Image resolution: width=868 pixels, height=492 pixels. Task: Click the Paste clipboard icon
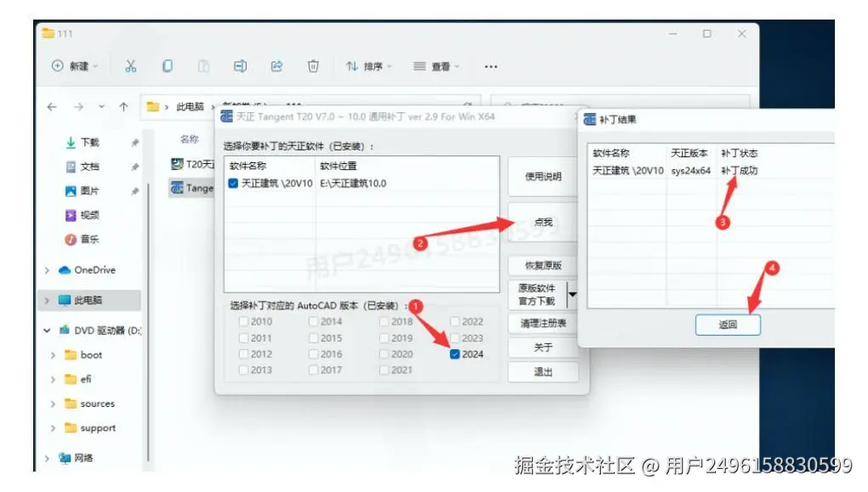tap(204, 66)
